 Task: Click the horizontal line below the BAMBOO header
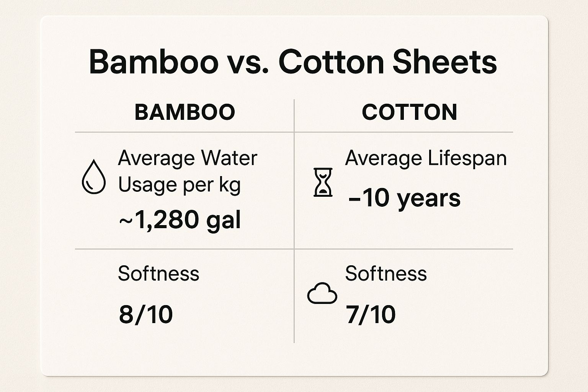[x=185, y=132]
